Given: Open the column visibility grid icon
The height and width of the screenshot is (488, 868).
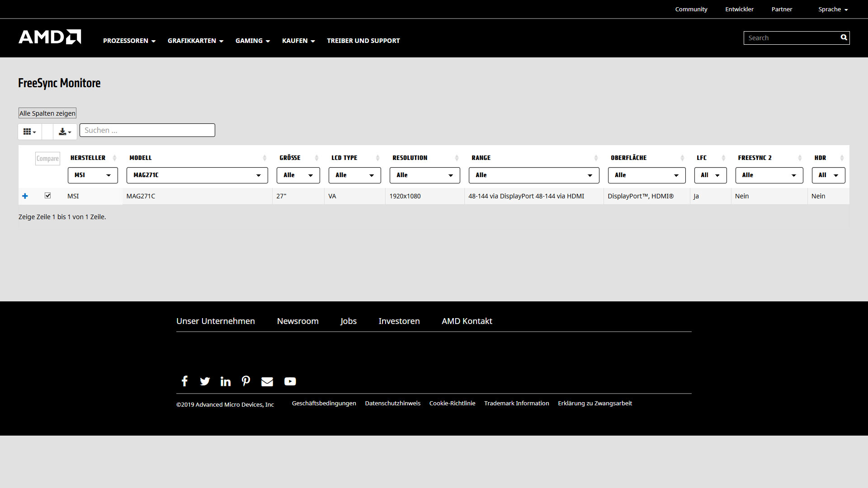Looking at the screenshot, I should pos(29,131).
